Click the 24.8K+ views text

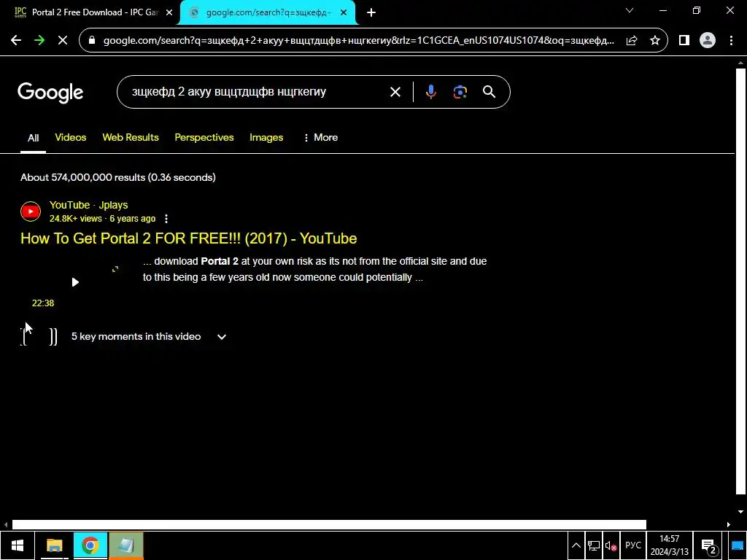pos(76,219)
